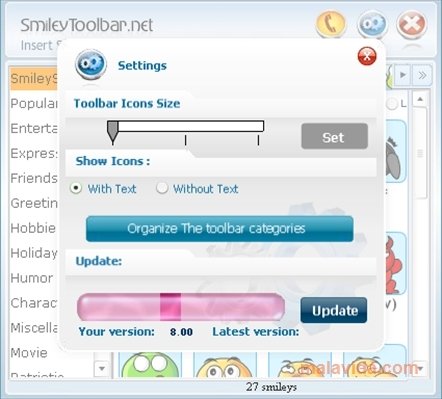
Task: Select the Friends category in list
Action: pos(34,178)
